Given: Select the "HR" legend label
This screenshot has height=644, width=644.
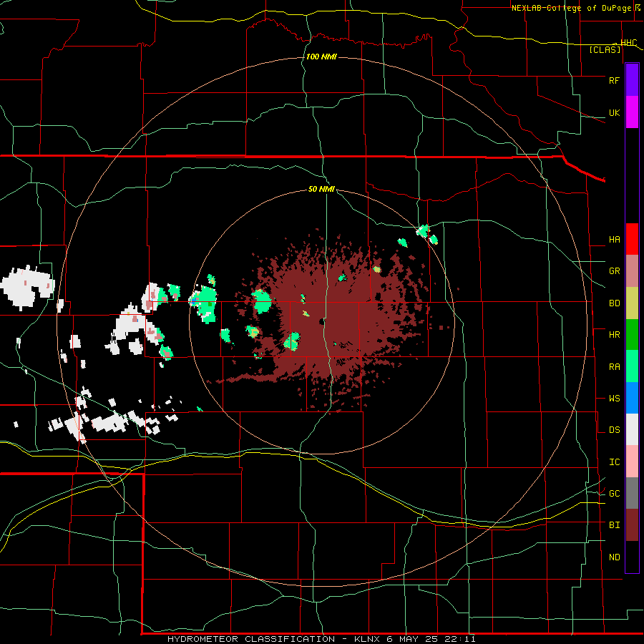Looking at the screenshot, I should 614,335.
